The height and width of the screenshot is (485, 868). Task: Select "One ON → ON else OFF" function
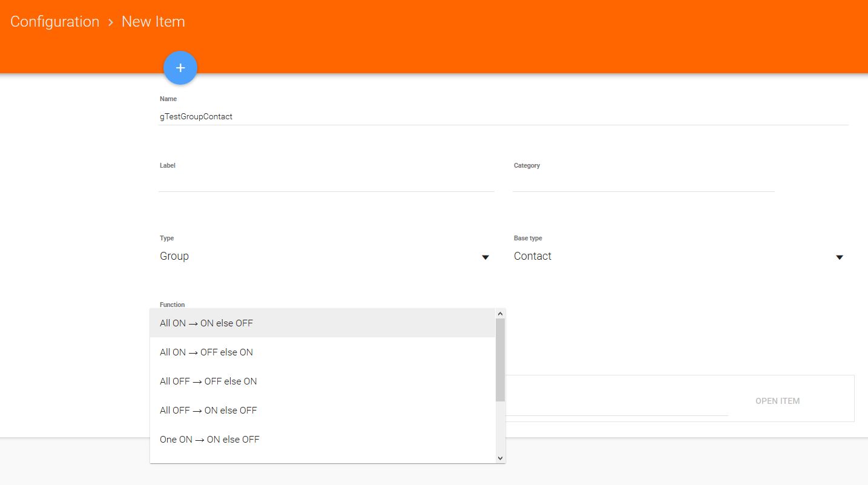pyautogui.click(x=209, y=439)
